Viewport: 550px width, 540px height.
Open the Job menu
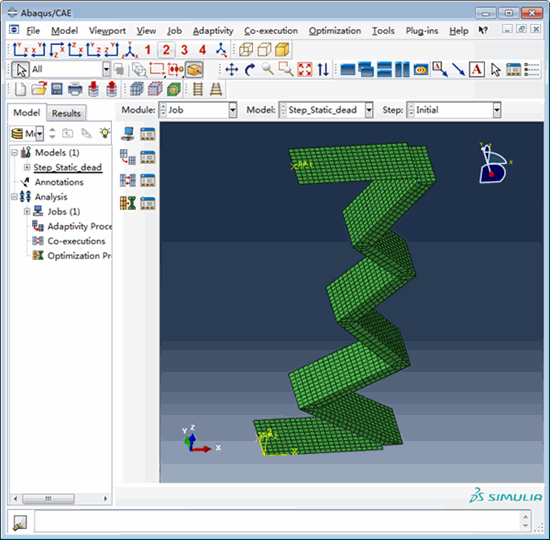(x=174, y=31)
